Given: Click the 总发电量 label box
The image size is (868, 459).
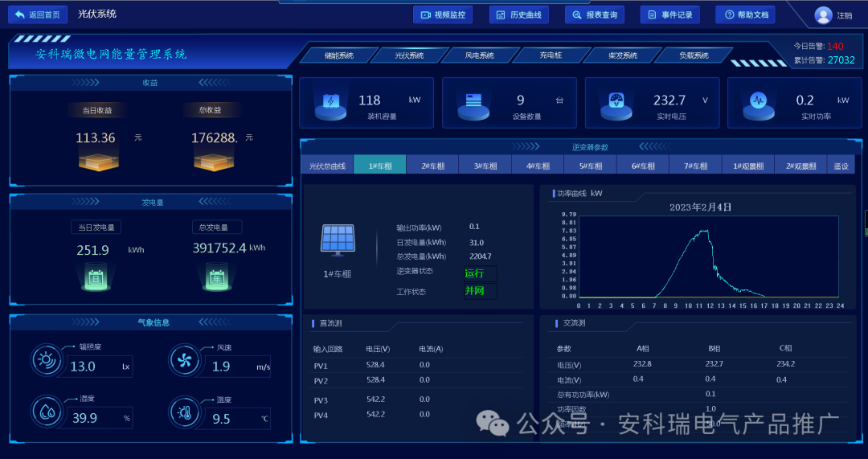Looking at the screenshot, I should coord(217,227).
